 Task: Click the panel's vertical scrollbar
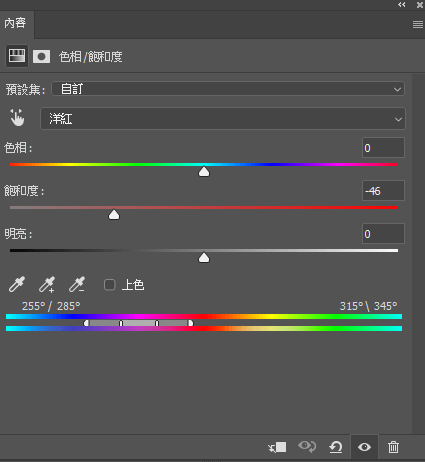(418, 253)
